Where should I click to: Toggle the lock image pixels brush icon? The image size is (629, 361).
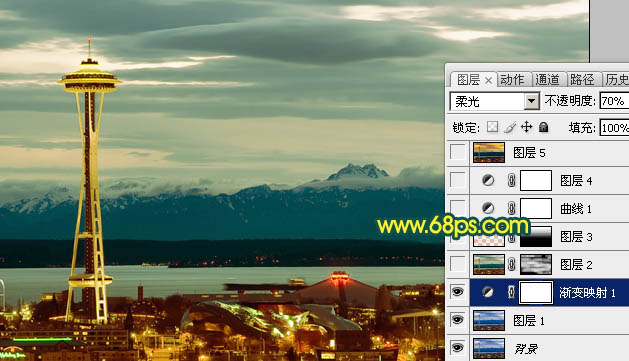510,127
